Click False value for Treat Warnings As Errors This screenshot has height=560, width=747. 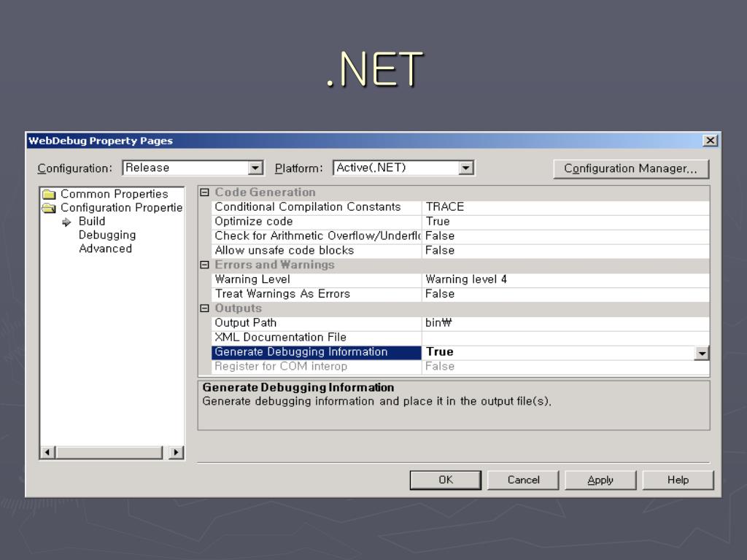565,295
